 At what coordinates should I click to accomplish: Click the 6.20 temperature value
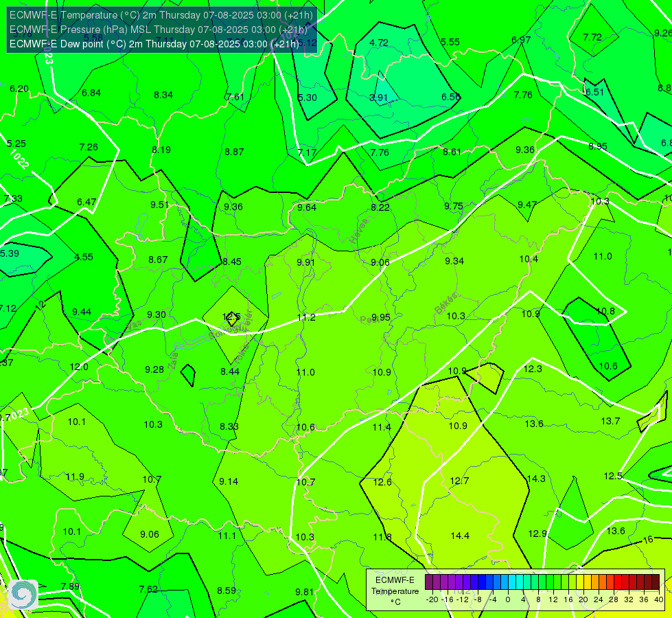[19, 89]
